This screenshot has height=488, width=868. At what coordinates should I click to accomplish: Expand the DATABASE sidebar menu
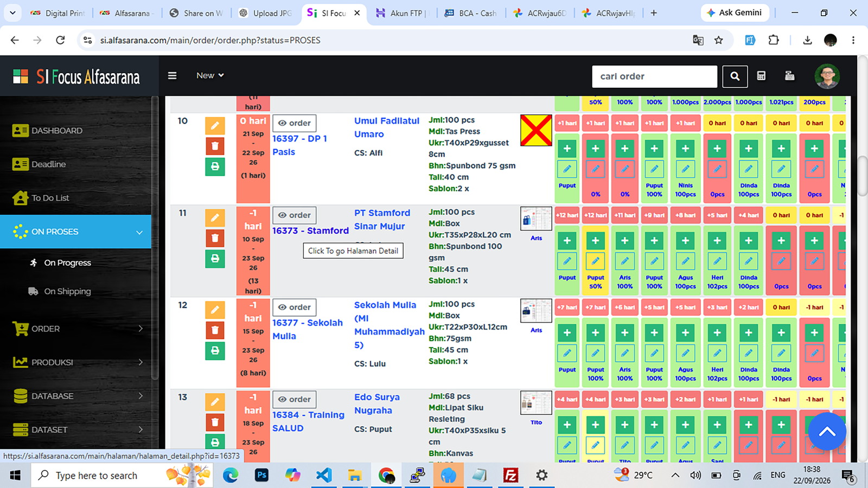point(75,396)
